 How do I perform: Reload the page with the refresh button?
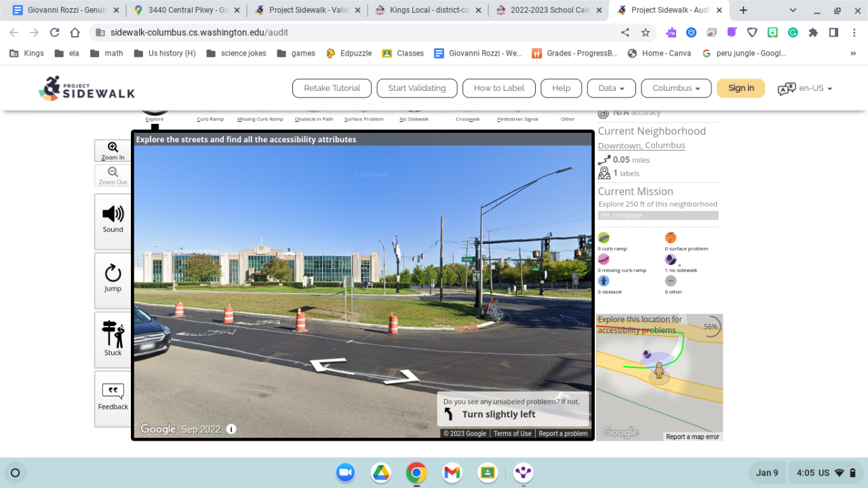tap(55, 33)
